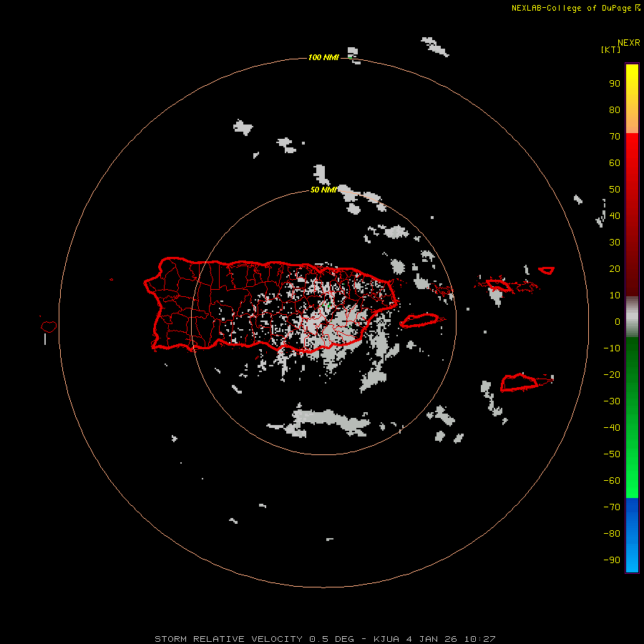Click the Storm Relative Velocity caption text
Image resolution: width=644 pixels, height=644 pixels.
325,639
